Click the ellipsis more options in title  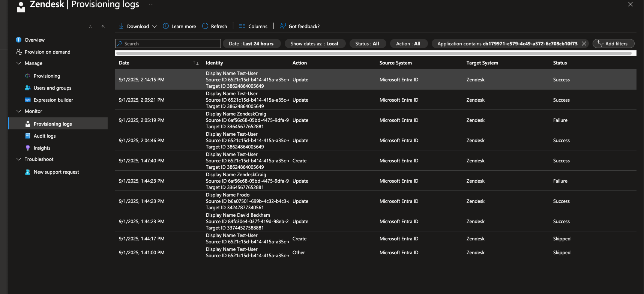click(x=151, y=4)
